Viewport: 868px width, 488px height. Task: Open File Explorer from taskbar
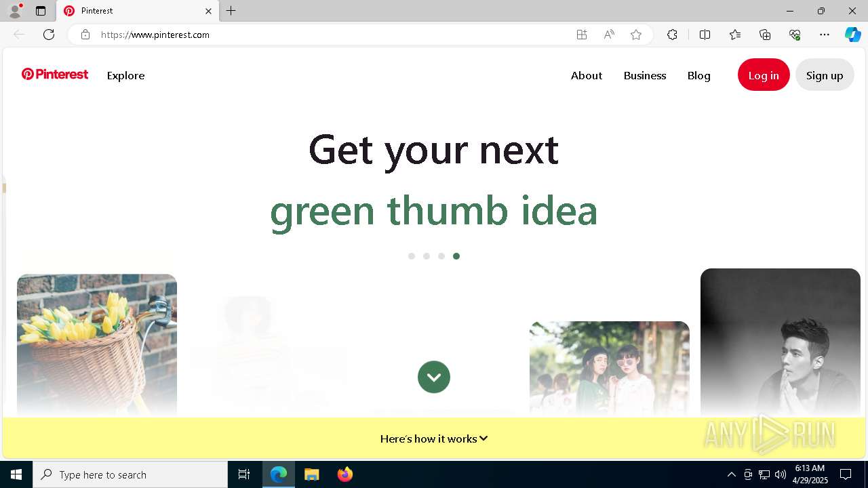point(311,474)
